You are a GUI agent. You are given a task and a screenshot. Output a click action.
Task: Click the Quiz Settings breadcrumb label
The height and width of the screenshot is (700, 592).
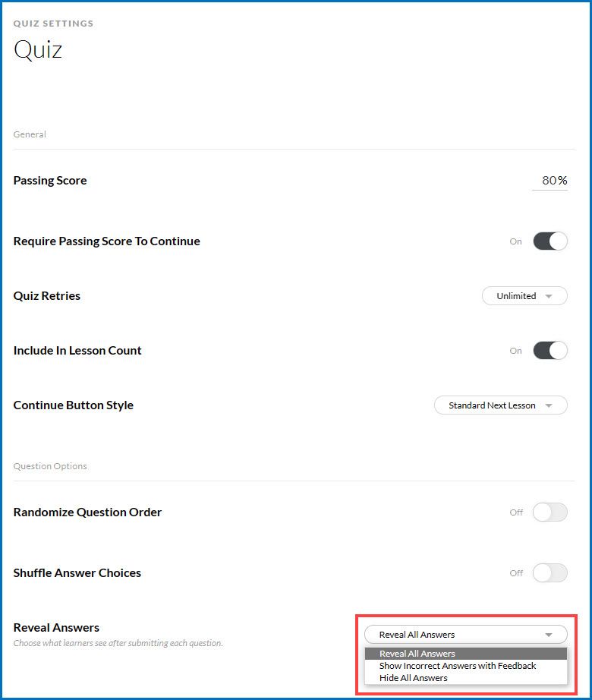coord(53,24)
